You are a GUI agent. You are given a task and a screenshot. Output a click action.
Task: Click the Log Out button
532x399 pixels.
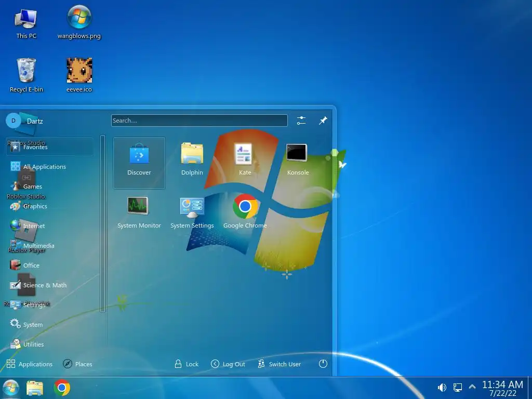pyautogui.click(x=228, y=364)
